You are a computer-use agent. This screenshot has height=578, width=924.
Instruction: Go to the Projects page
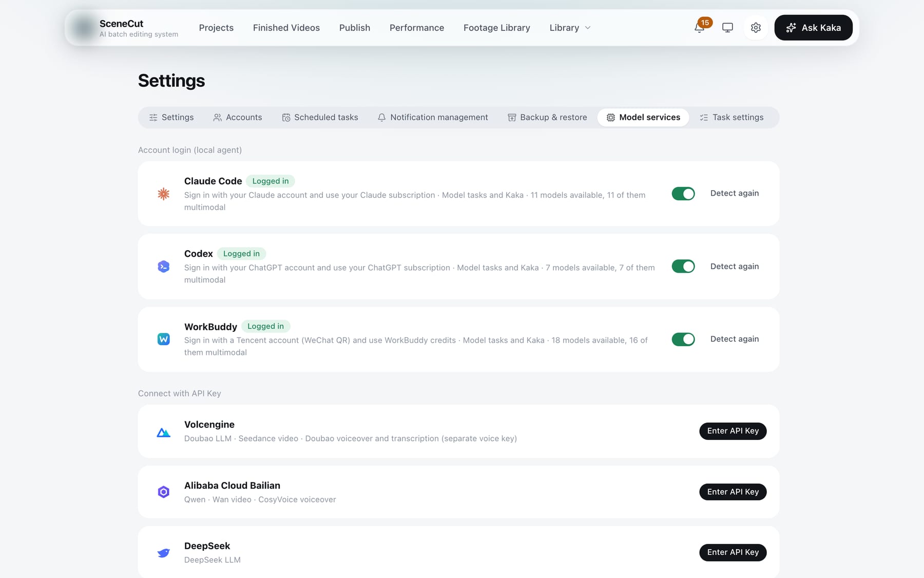(216, 28)
